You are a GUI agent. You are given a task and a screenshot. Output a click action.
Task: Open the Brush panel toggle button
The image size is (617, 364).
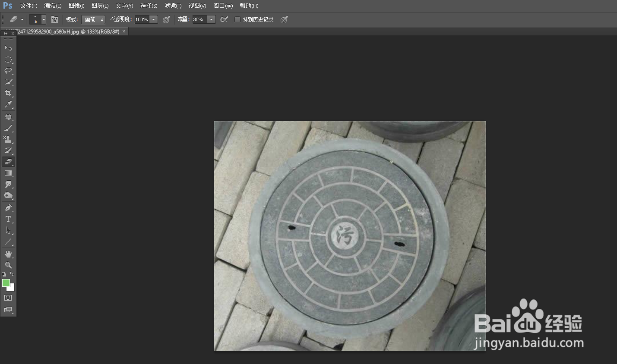pos(55,19)
